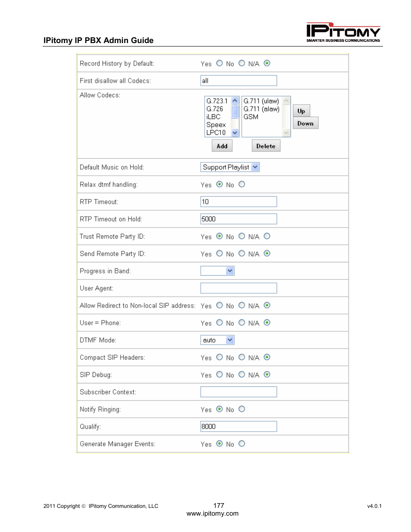Click the RTP Timeout on Hold field

pyautogui.click(x=239, y=219)
